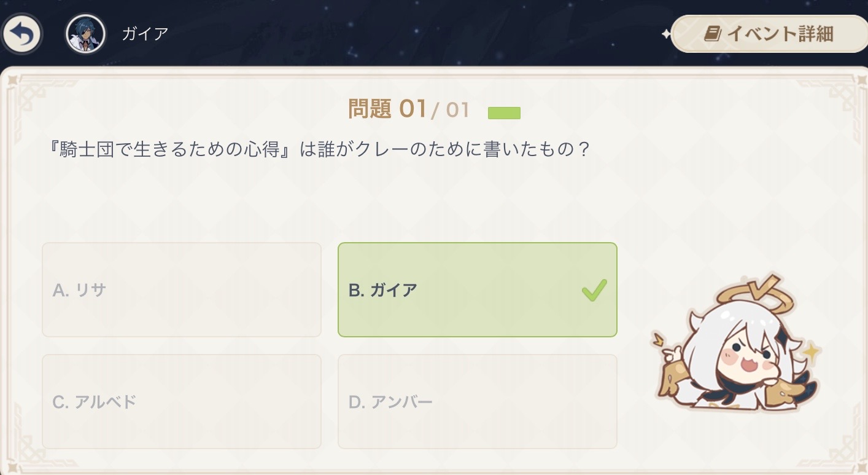Click the question text about クレー
Image resolution: width=868 pixels, height=475 pixels.
[x=319, y=150]
